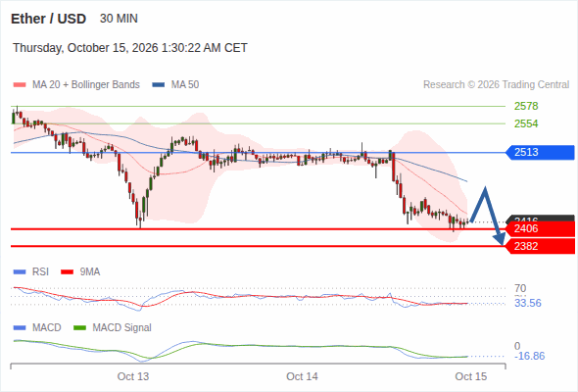Click the 'MACD' legend label
Screen dimensions: 578x392
tap(47, 328)
